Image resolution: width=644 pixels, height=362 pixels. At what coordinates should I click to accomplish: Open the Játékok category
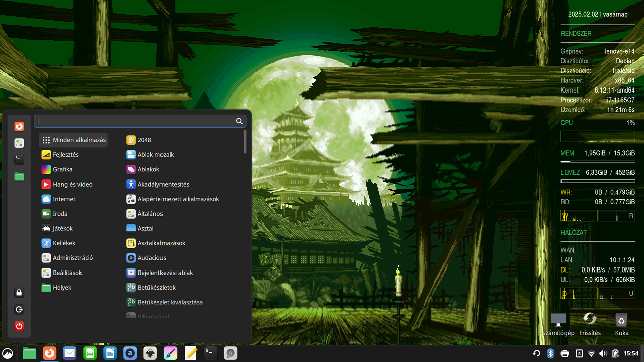63,228
